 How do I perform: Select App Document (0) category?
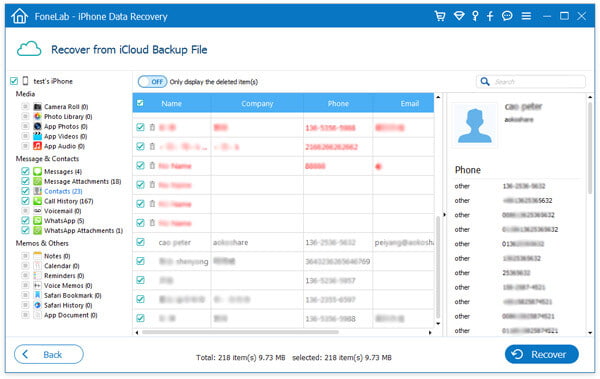coord(70,315)
